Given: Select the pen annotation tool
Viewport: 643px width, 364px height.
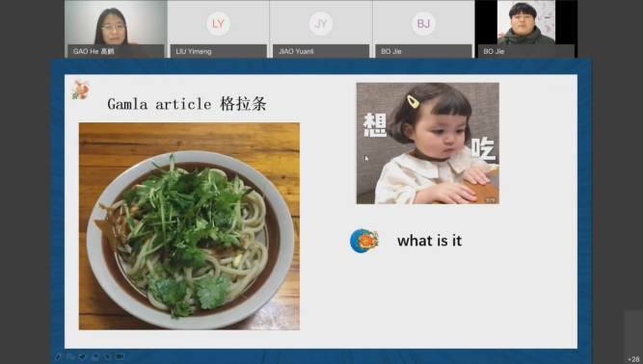Looking at the screenshot, I should pyautogui.click(x=58, y=356).
